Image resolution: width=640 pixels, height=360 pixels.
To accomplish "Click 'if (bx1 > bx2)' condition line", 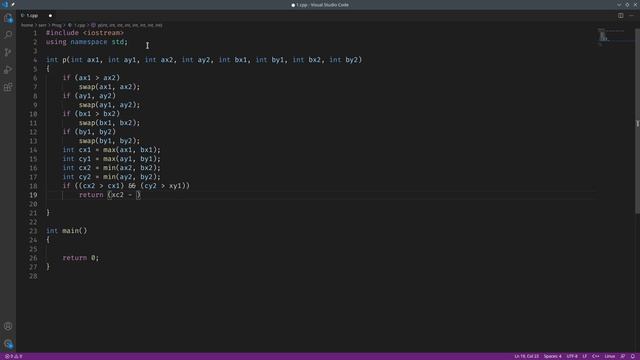I will 91,113.
